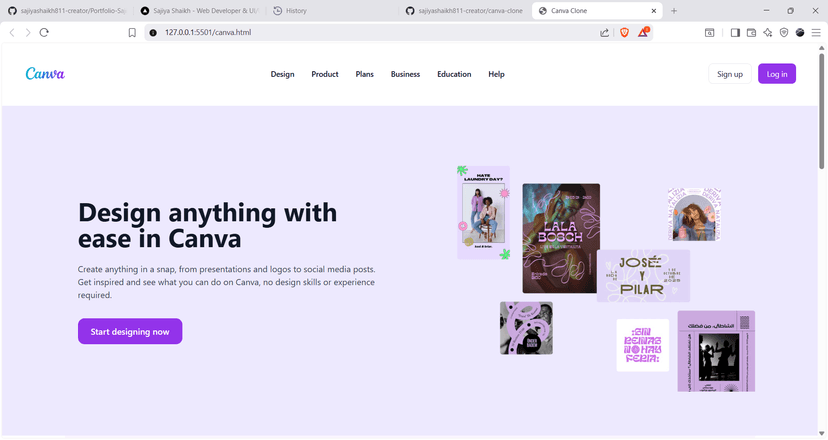Click the heading Design anything with ease
828x440 pixels.
click(208, 225)
